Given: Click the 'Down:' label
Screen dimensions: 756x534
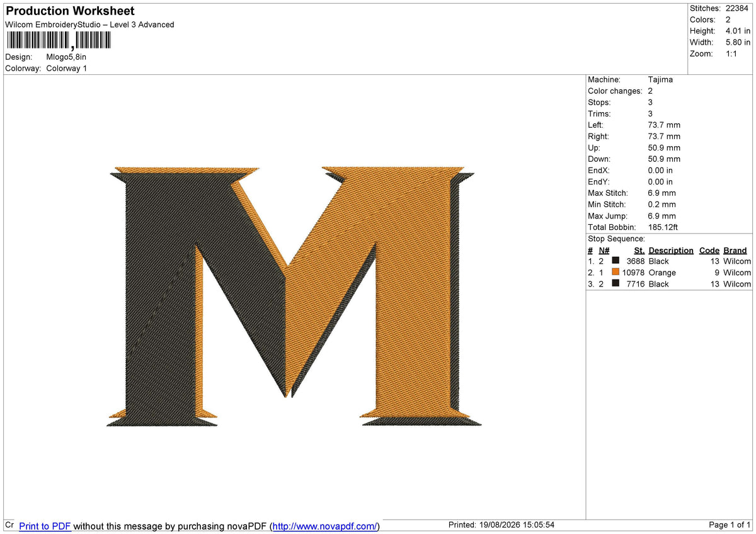Looking at the screenshot, I should pos(599,159).
